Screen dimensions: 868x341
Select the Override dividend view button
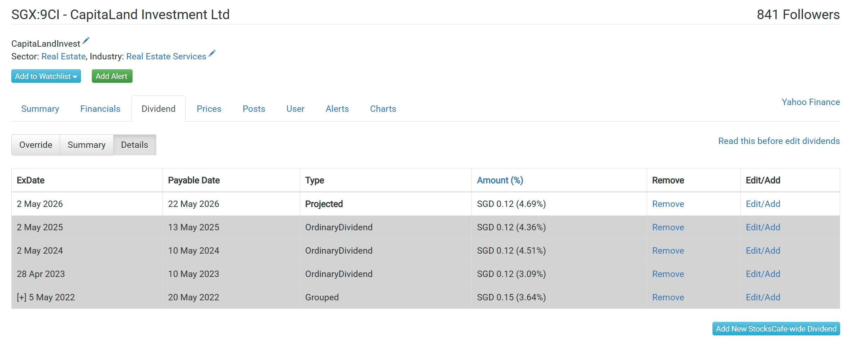pyautogui.click(x=36, y=145)
